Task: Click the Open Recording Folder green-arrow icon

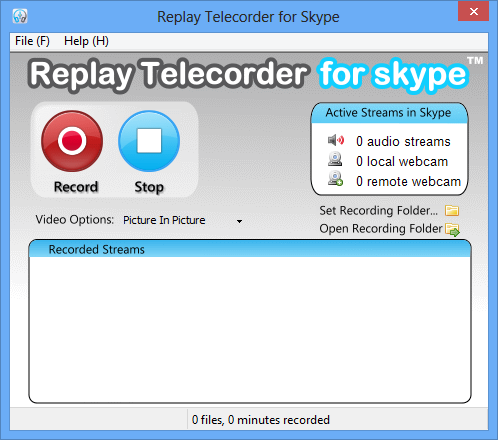Action: (x=453, y=230)
